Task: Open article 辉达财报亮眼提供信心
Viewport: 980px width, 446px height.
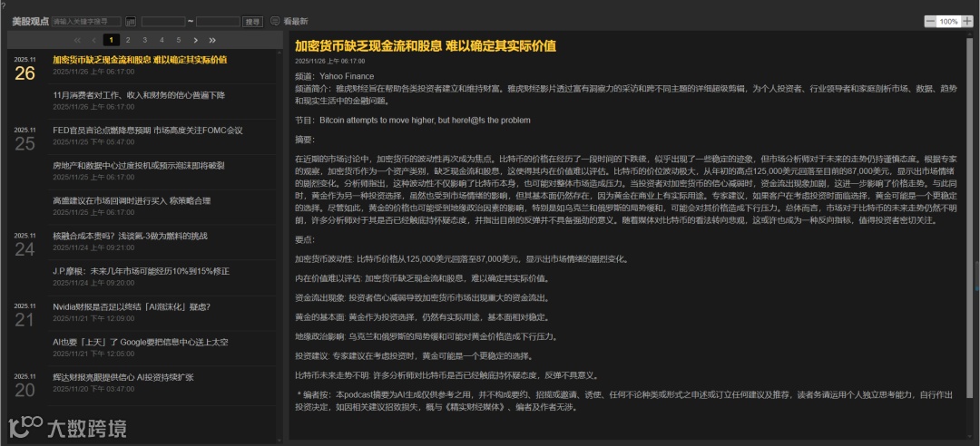Action: click(123, 377)
